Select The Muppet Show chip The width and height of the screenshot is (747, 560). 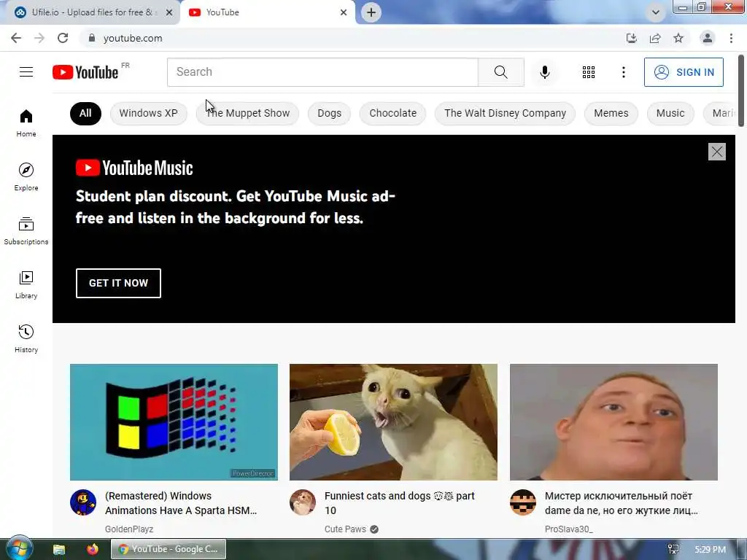pyautogui.click(x=247, y=113)
